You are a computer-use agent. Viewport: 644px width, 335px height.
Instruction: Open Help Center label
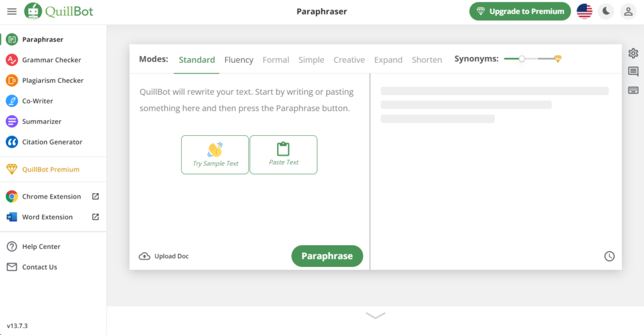point(41,246)
